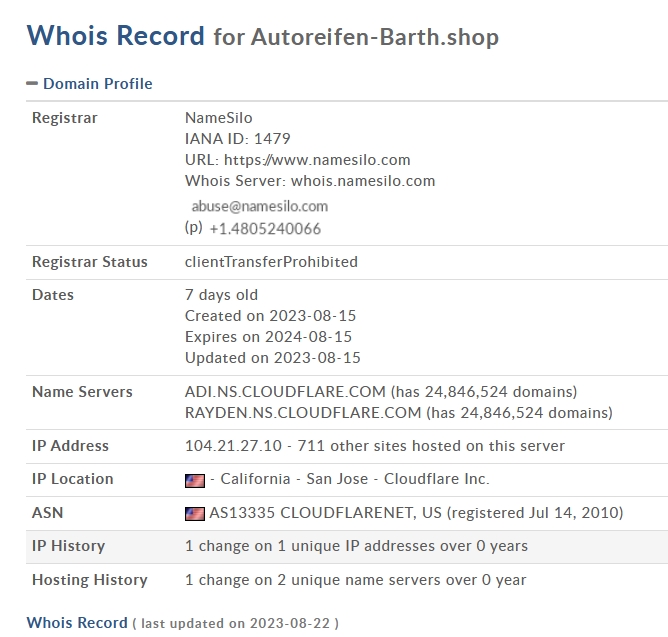Screen dimensions: 668x637
Task: Click RAYDEN.NS.CLOUDFLARE.COM name server
Action: [x=303, y=412]
